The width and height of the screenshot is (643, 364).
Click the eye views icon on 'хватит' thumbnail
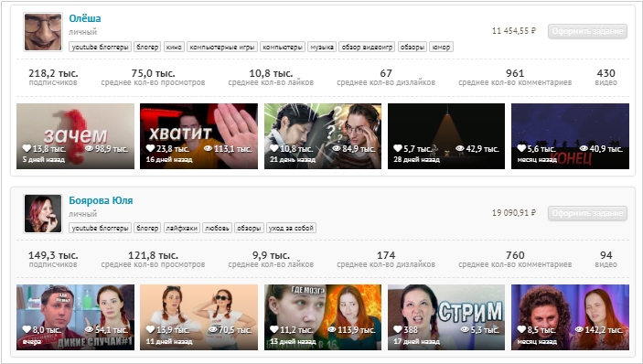pyautogui.click(x=209, y=148)
